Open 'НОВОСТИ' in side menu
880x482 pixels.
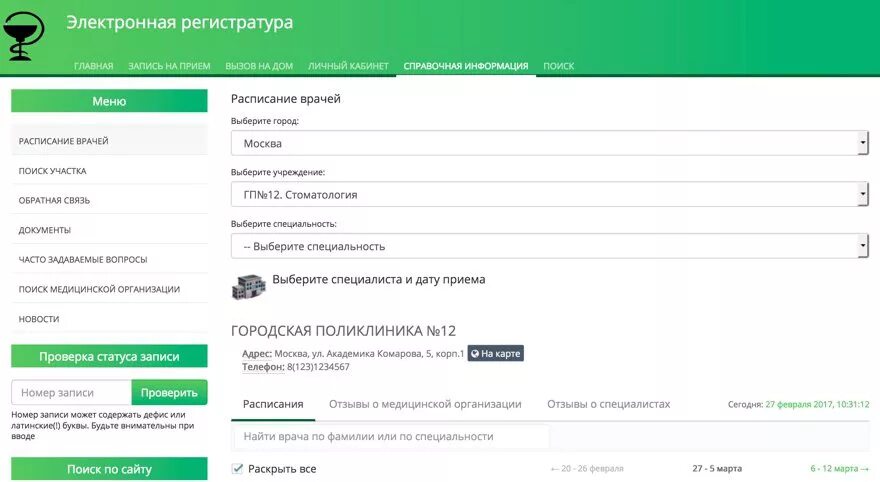tap(109, 319)
